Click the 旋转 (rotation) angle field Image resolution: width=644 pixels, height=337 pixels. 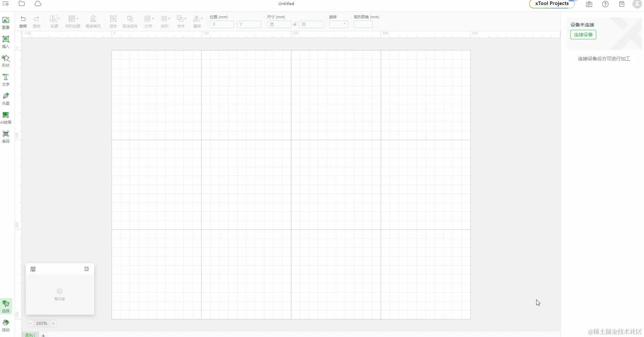coord(338,24)
